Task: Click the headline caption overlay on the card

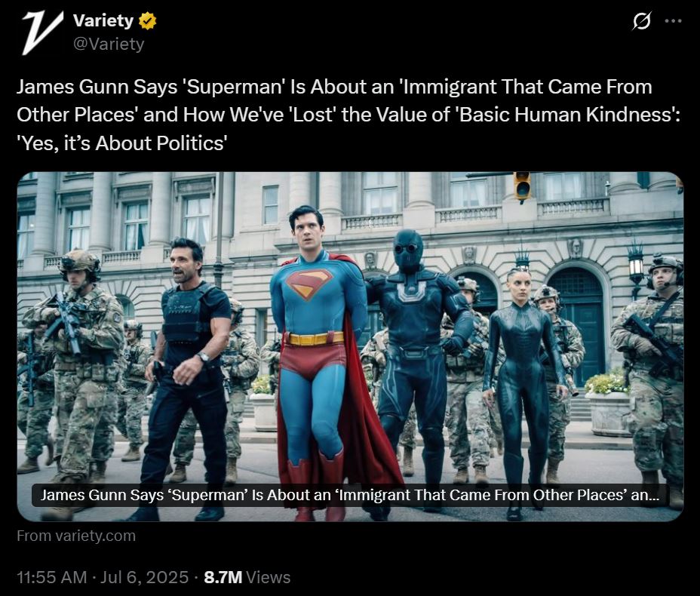Action: (x=349, y=495)
